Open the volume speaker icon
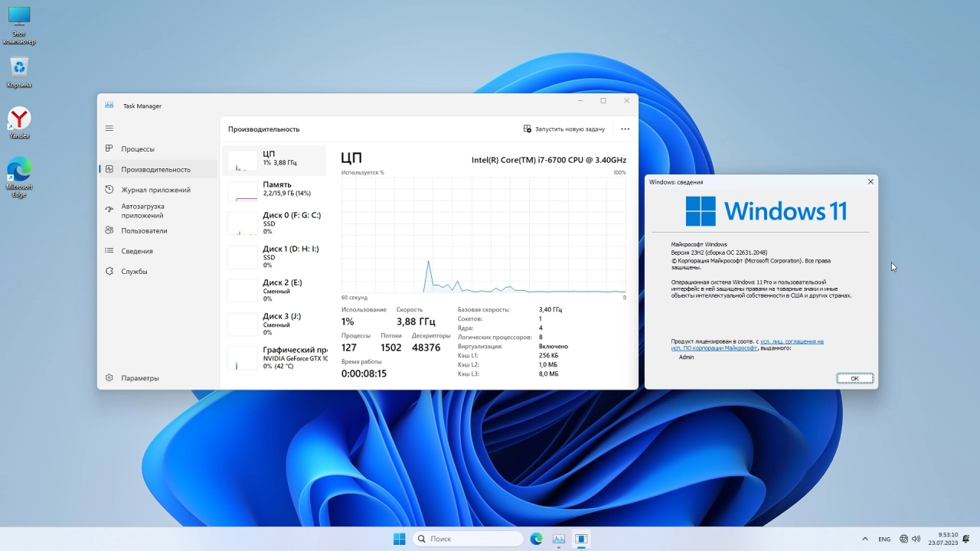 coord(916,539)
